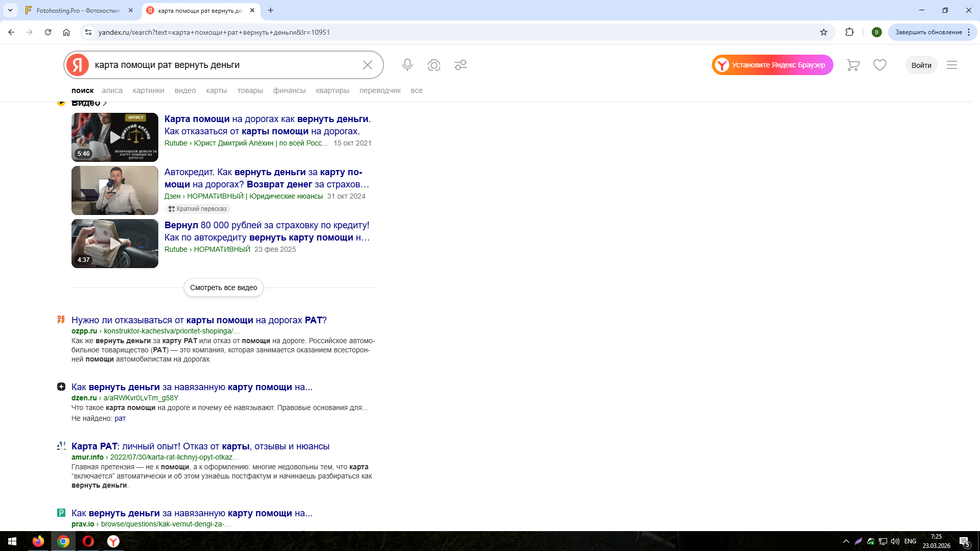Open the tab search dropdown arrow

(x=10, y=10)
